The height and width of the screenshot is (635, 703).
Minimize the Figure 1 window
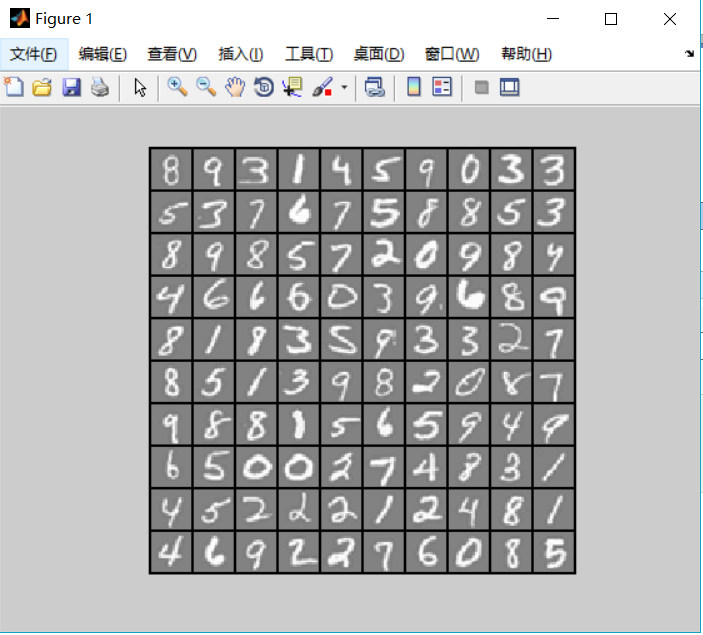click(553, 19)
